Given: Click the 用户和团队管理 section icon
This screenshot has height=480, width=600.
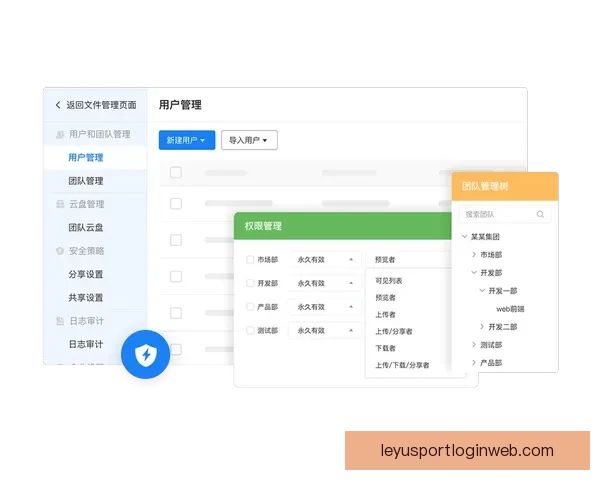Looking at the screenshot, I should [x=60, y=134].
